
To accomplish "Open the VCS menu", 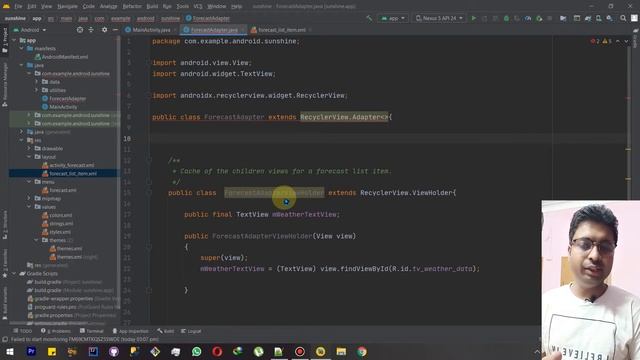I will point(198,7).
